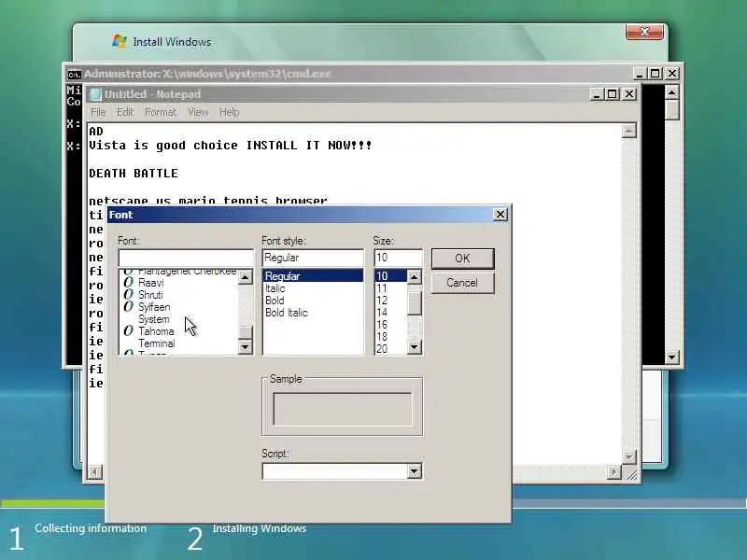
Task: Click cmd window scroll up arrow
Action: click(x=671, y=92)
